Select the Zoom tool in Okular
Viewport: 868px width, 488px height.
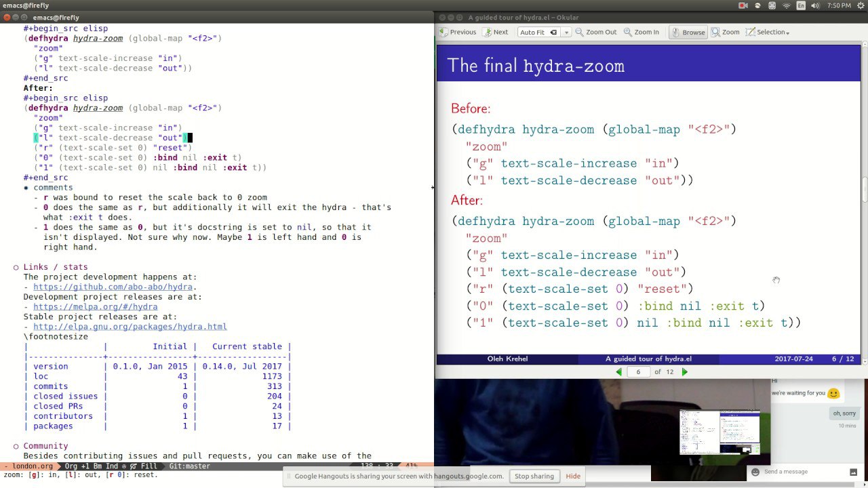pyautogui.click(x=725, y=32)
